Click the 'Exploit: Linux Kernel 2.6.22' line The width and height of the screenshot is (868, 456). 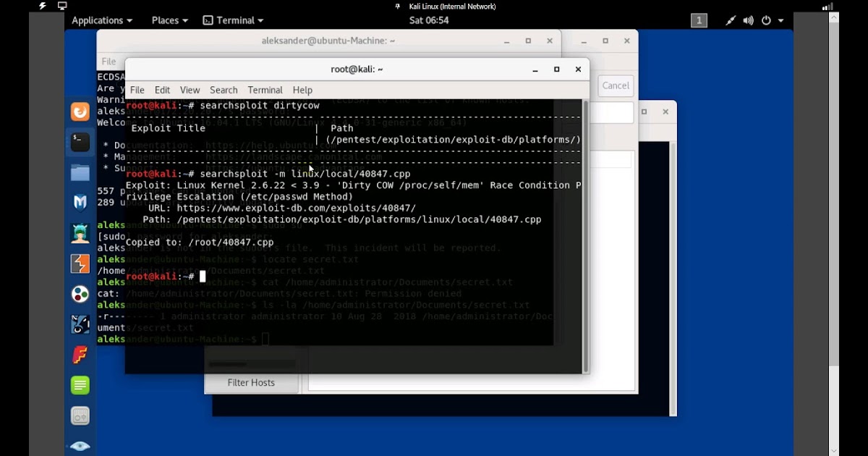point(353,185)
